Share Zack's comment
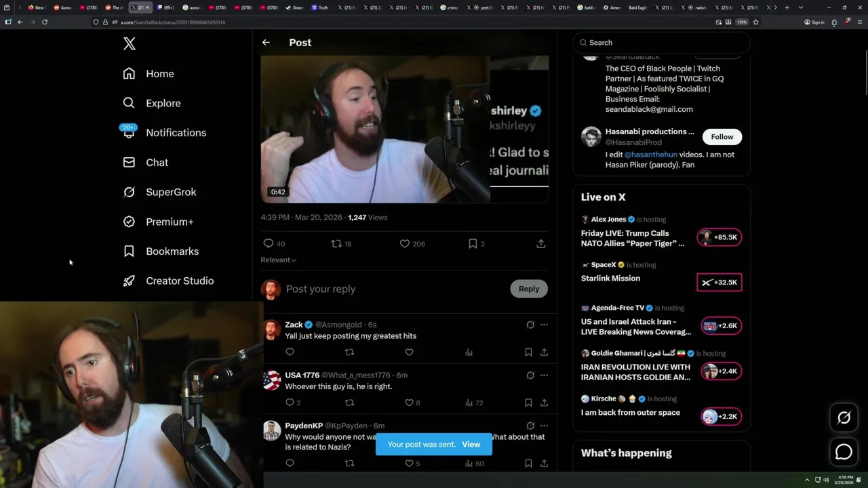 pyautogui.click(x=544, y=352)
